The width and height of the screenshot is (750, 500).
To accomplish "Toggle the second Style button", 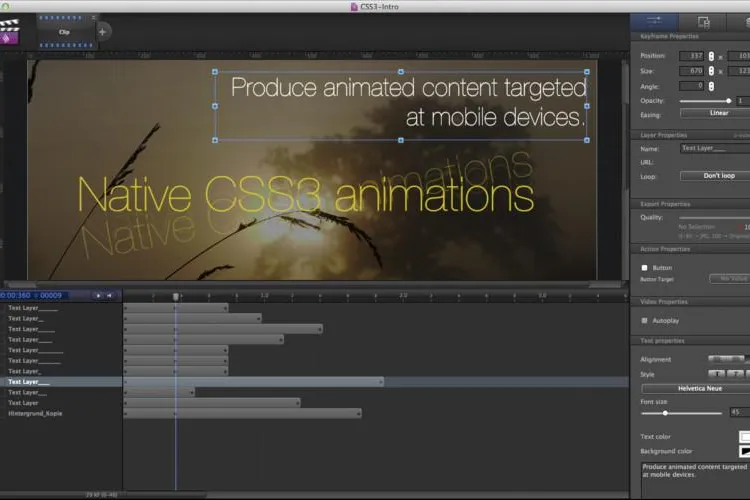I will (x=735, y=374).
